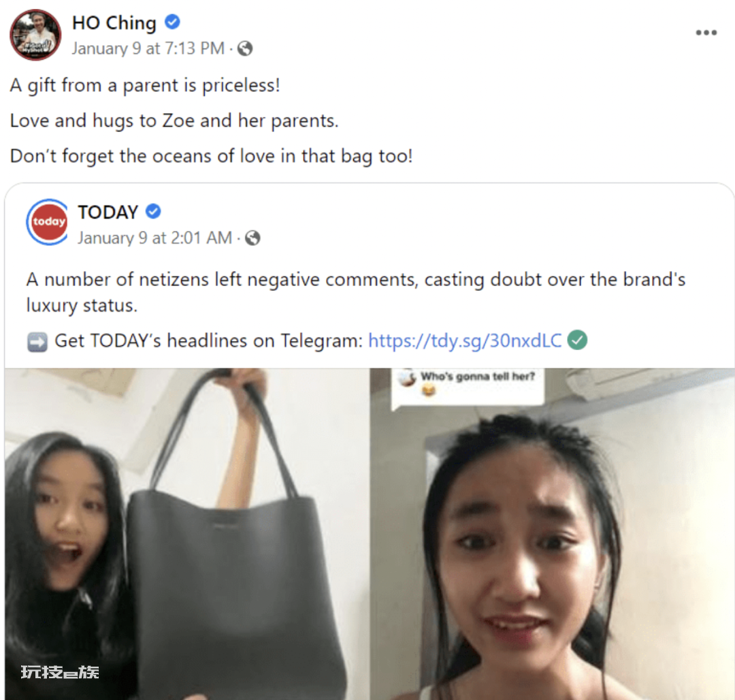Click the January 9 at 2:01 AM timestamp

pyautogui.click(x=154, y=238)
